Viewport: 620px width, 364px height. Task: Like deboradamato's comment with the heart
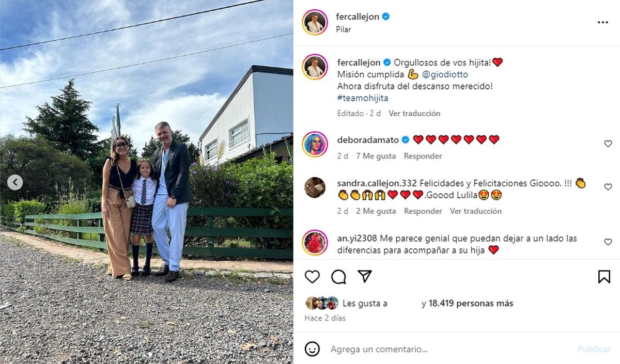pyautogui.click(x=608, y=144)
